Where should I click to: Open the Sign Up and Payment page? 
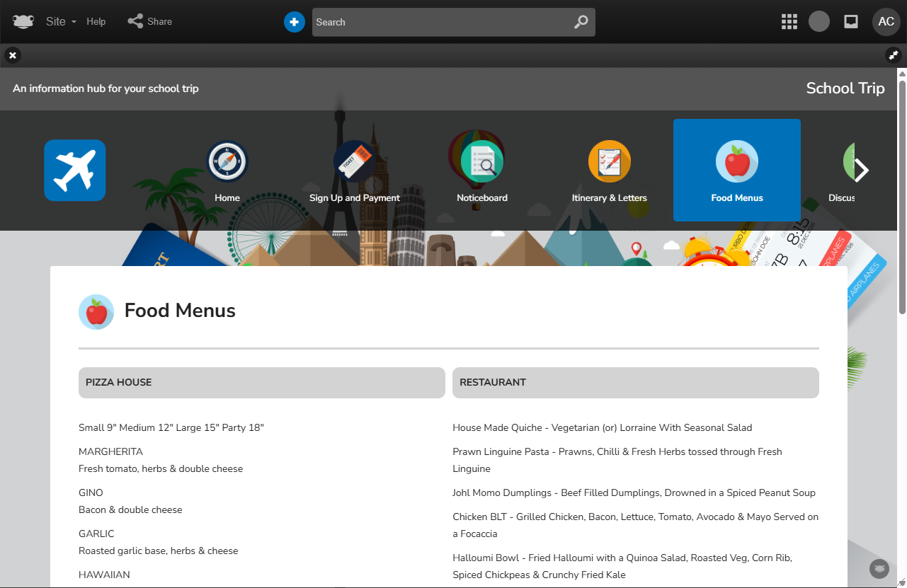[355, 171]
